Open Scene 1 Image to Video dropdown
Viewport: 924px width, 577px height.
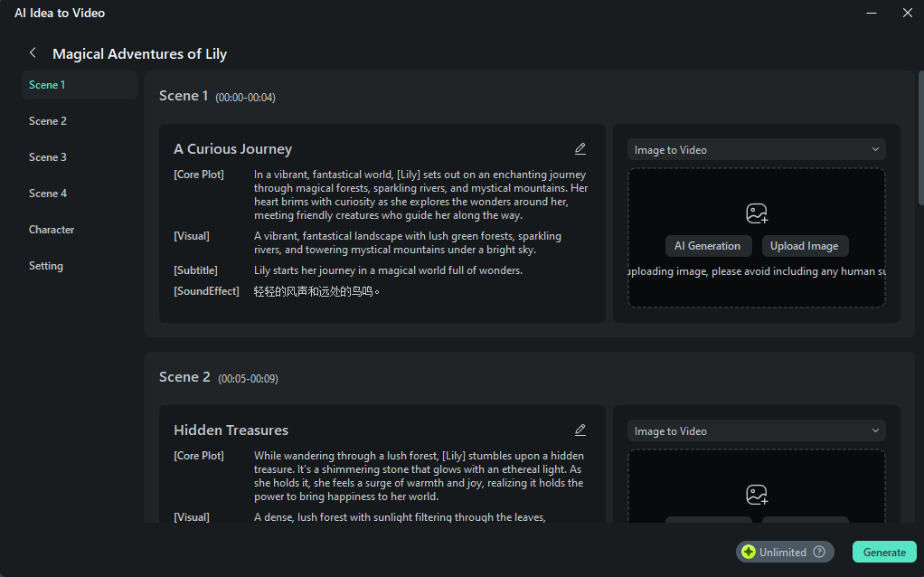[x=757, y=150]
